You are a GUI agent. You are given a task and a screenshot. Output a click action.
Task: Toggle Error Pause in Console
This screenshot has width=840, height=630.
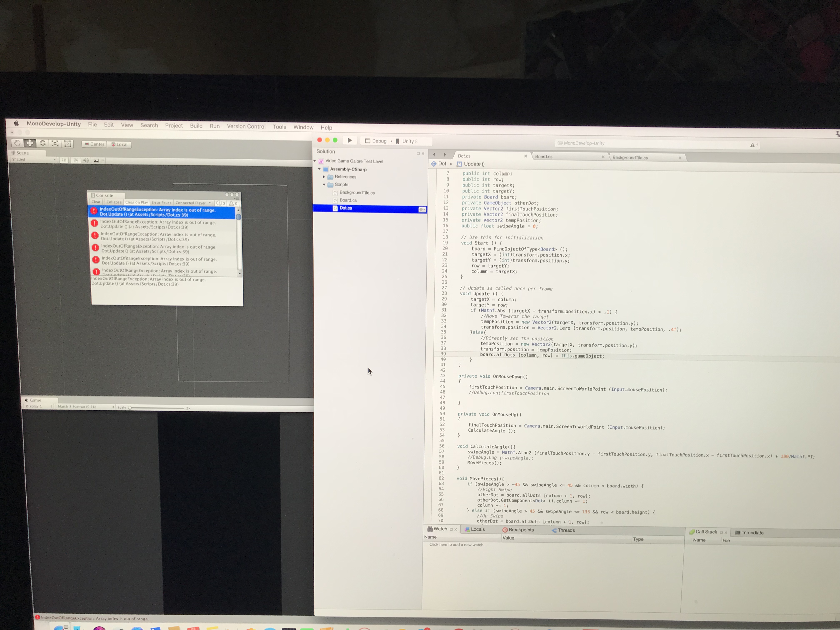tap(161, 203)
